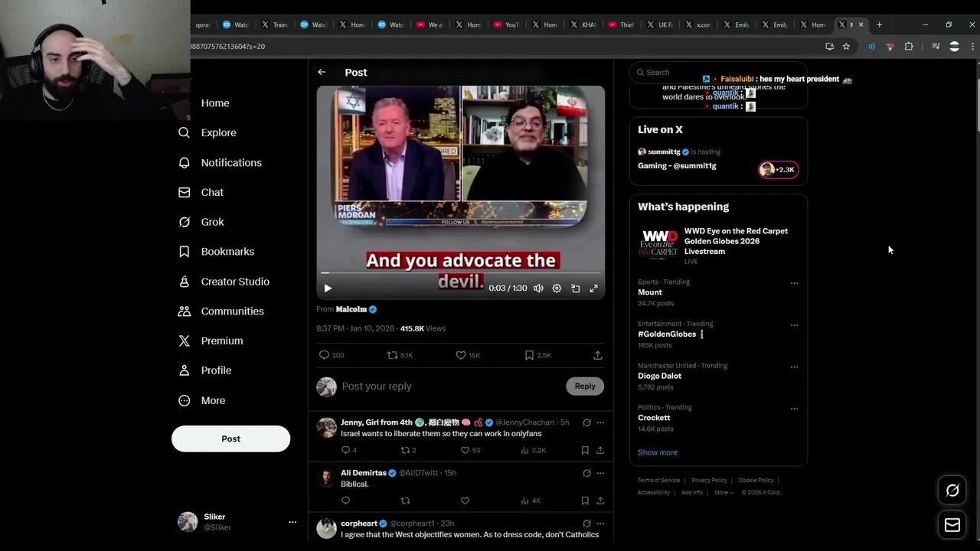This screenshot has height=551, width=980.
Task: Open Explore in the sidebar
Action: 218,132
